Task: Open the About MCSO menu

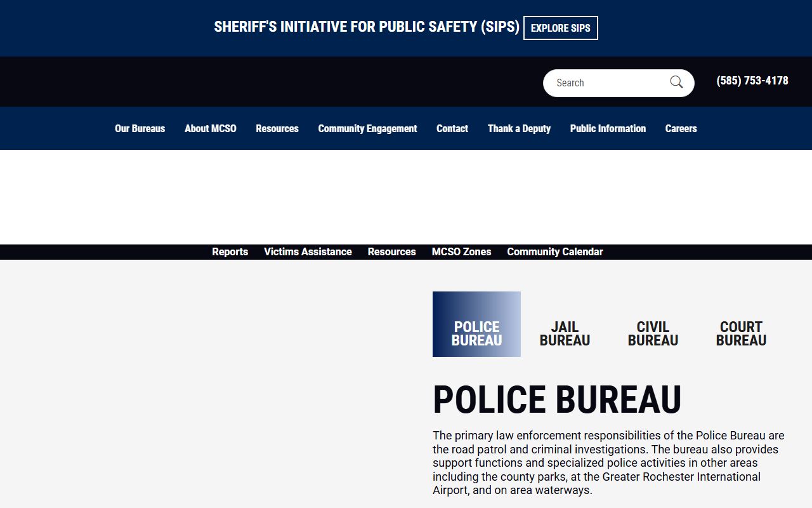Action: point(211,128)
